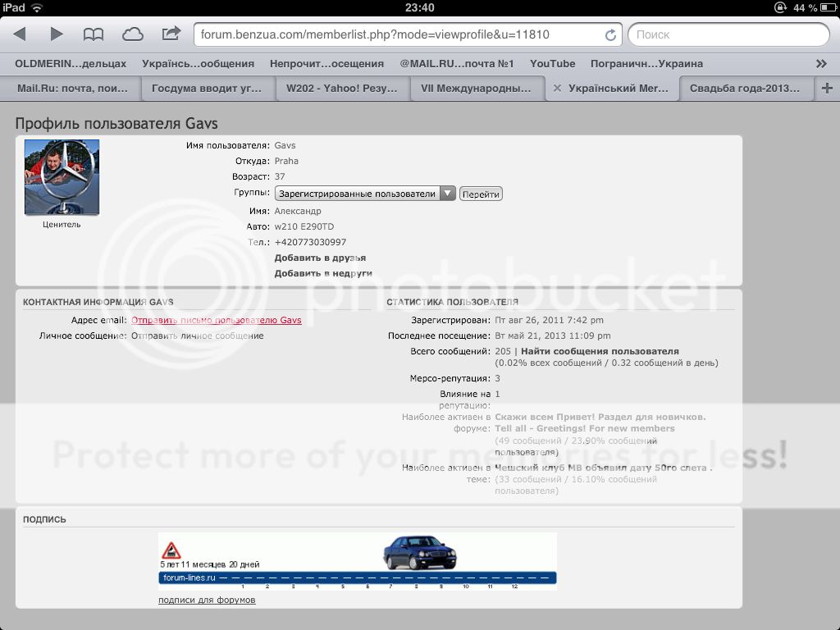Tap the share icon in toolbar

171,34
